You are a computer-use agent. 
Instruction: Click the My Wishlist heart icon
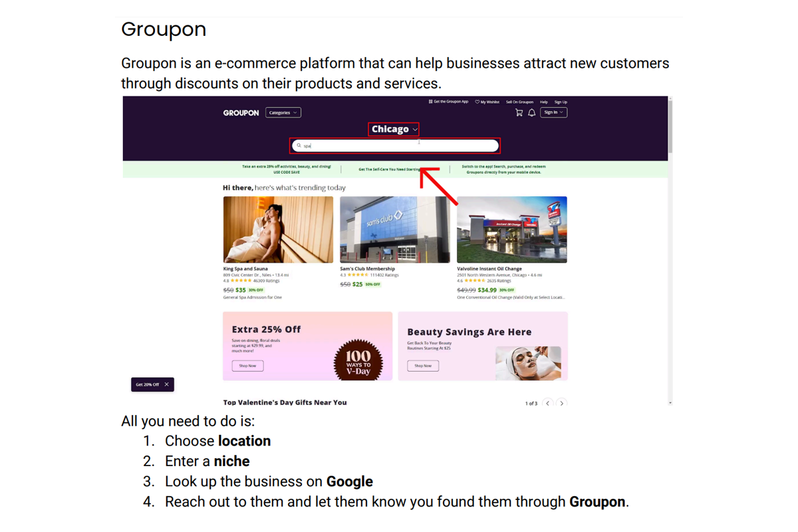click(x=477, y=102)
